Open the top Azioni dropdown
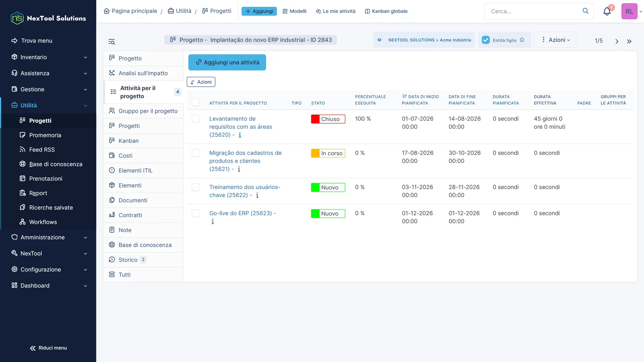 click(x=555, y=40)
